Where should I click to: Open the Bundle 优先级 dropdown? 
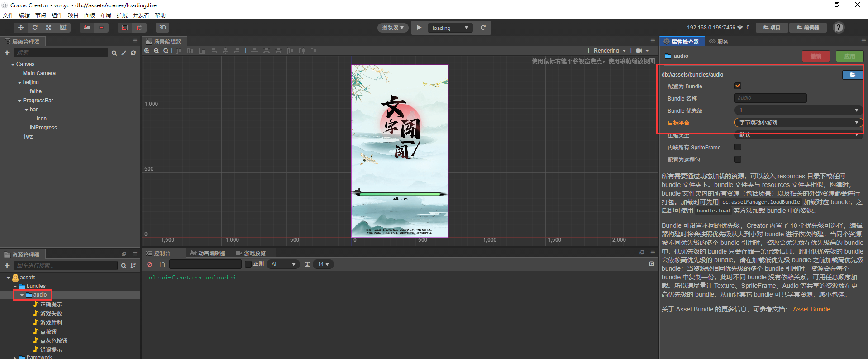[798, 110]
